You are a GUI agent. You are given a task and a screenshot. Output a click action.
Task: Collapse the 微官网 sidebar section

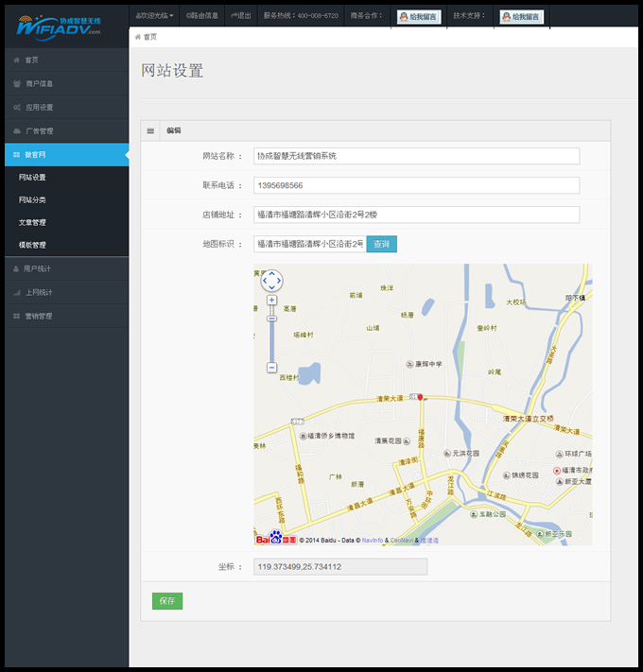click(64, 154)
